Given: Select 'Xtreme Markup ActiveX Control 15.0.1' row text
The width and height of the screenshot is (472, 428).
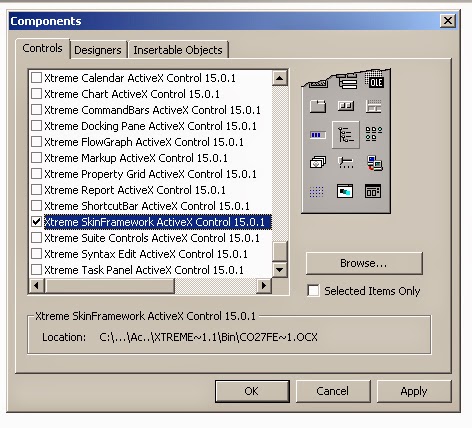Looking at the screenshot, I should (x=136, y=158).
